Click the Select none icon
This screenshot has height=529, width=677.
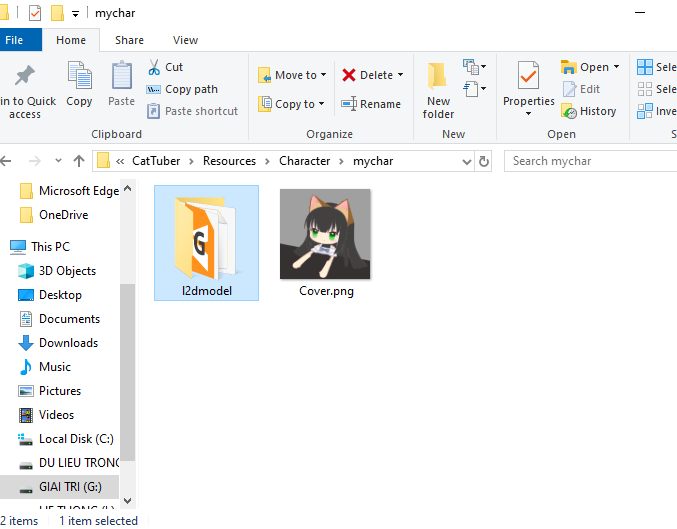coord(645,89)
